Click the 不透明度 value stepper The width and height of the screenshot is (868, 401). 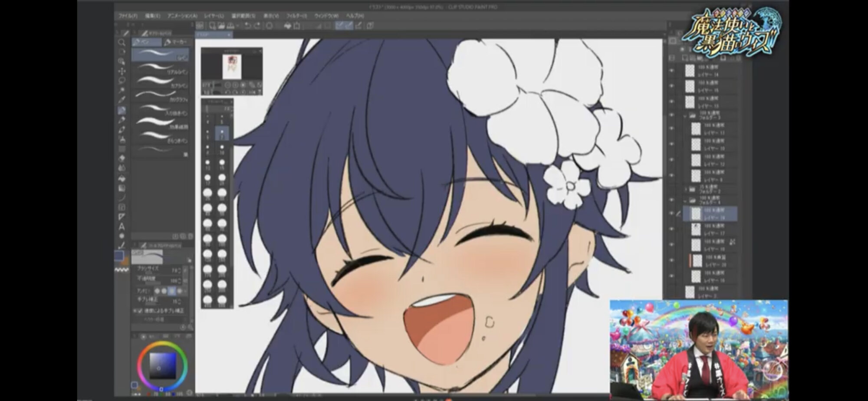pos(180,281)
